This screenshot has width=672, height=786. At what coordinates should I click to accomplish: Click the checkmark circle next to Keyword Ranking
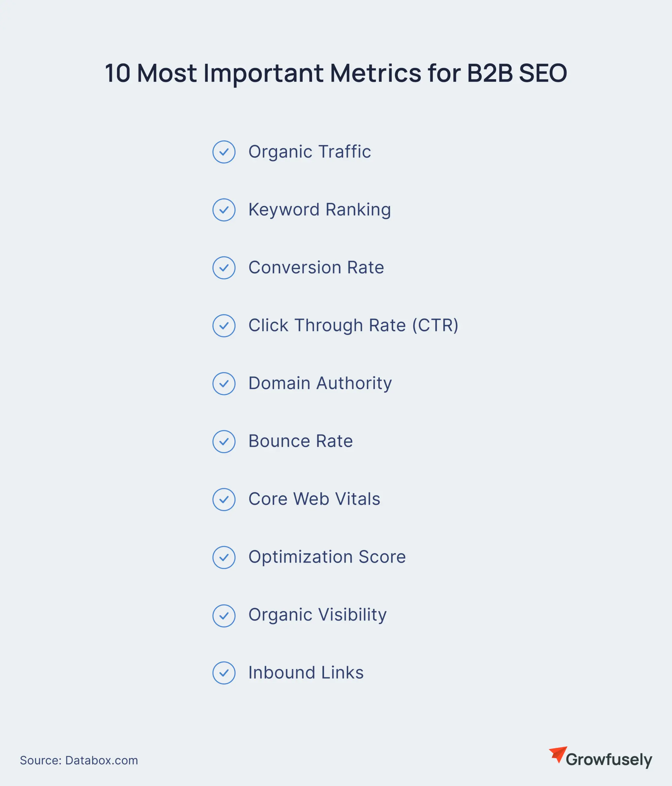pyautogui.click(x=224, y=210)
